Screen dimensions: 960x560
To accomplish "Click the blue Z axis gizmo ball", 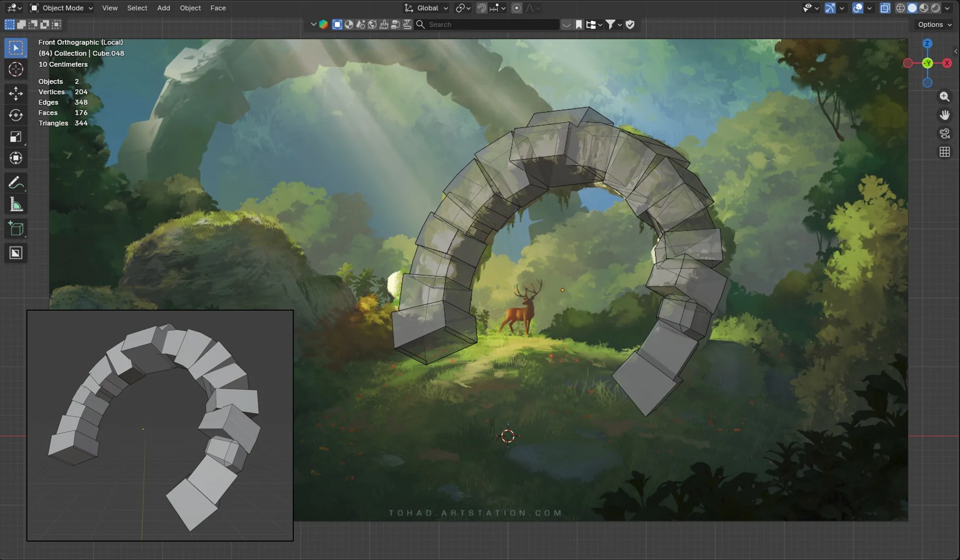I will click(x=927, y=44).
